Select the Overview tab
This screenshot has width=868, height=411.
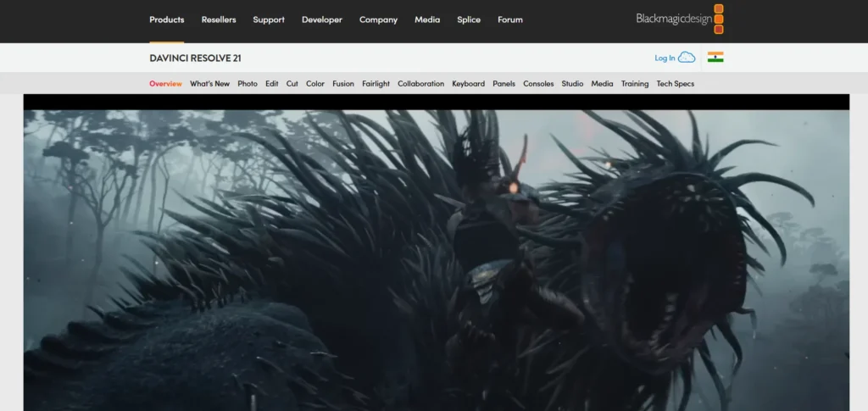[165, 84]
